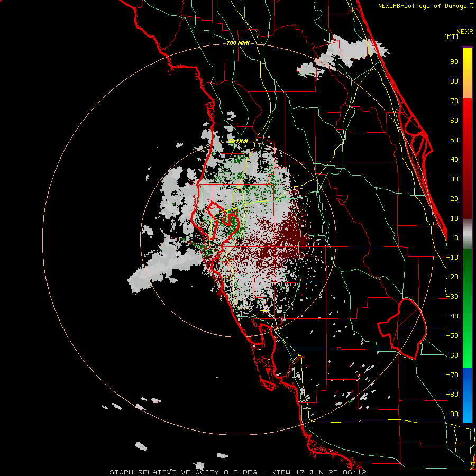Click STORM RELATIVE VELOCITY caption text
476x476 pixels.
pyautogui.click(x=165, y=472)
